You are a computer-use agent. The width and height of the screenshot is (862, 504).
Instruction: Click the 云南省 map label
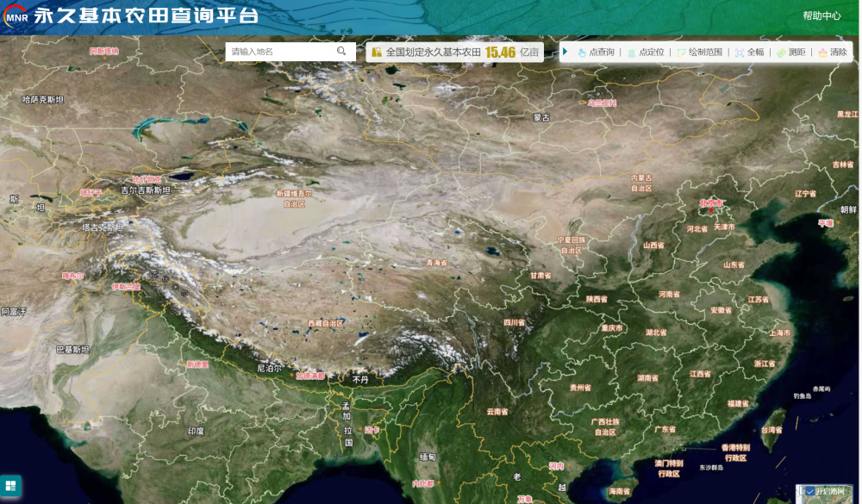point(497,411)
